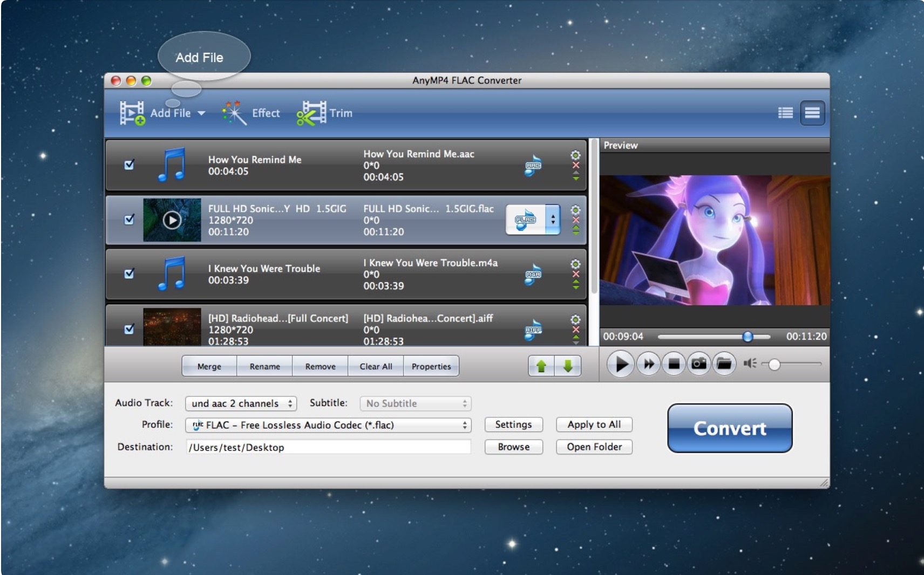Screen dimensions: 924x575
Task: Mute audio with the speaker icon
Action: pyautogui.click(x=749, y=364)
